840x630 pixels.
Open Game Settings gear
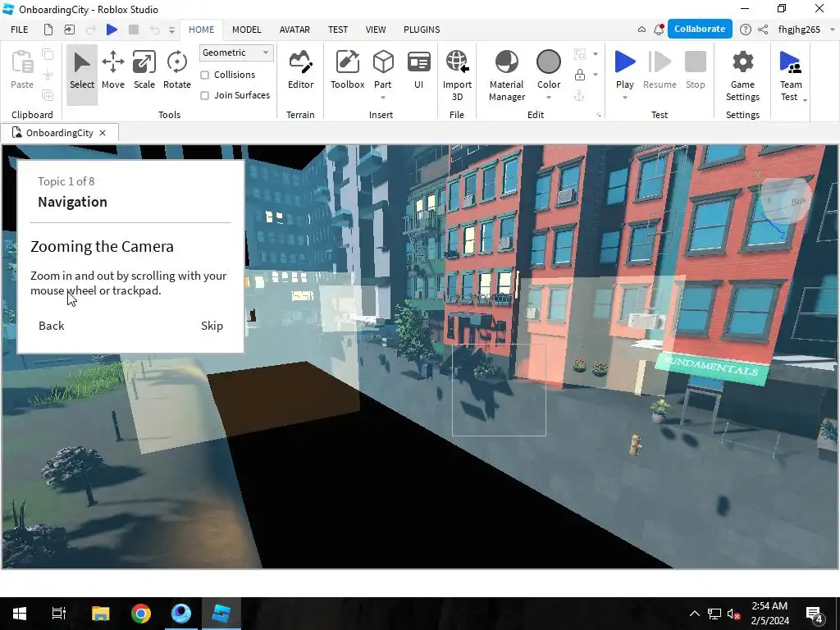[x=742, y=75]
